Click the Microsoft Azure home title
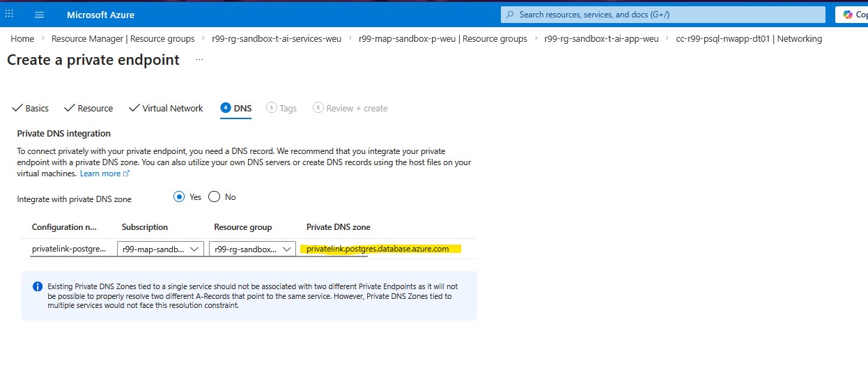 pyautogui.click(x=101, y=15)
